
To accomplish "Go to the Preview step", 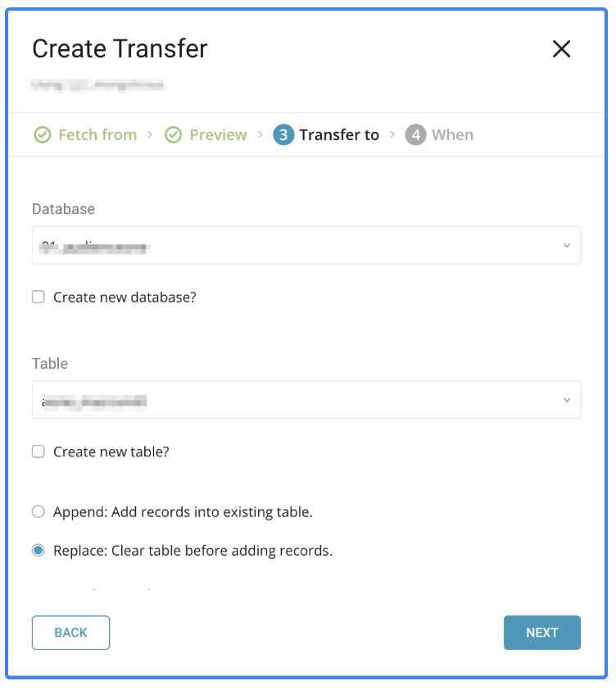I will click(x=218, y=135).
